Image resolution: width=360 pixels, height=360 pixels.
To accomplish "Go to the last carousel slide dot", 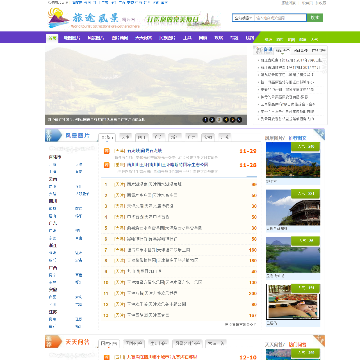I will pos(239,120).
